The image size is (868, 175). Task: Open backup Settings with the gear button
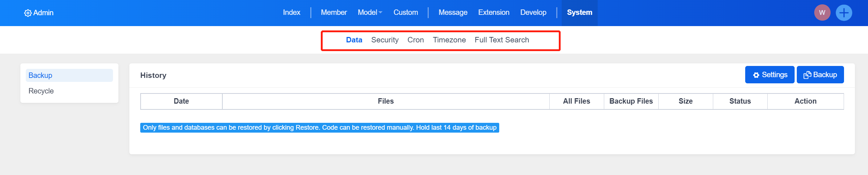[x=770, y=75]
